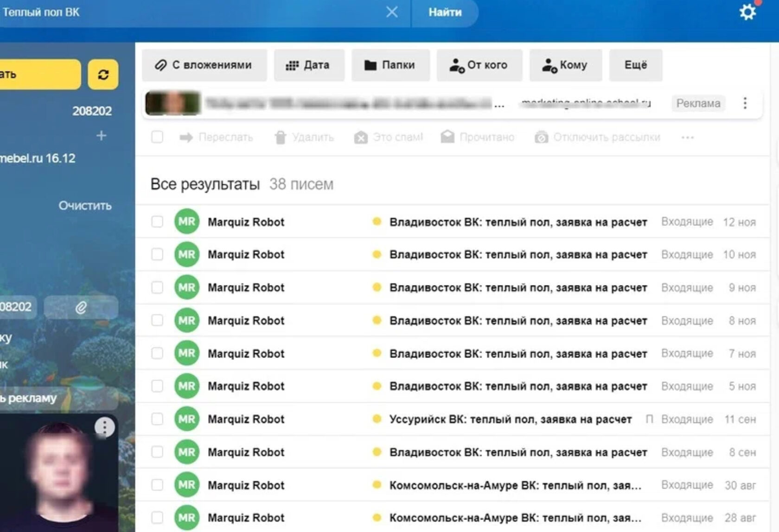Open the blurred ad thumbnail
Image resolution: width=779 pixels, height=532 pixels.
pos(172,103)
